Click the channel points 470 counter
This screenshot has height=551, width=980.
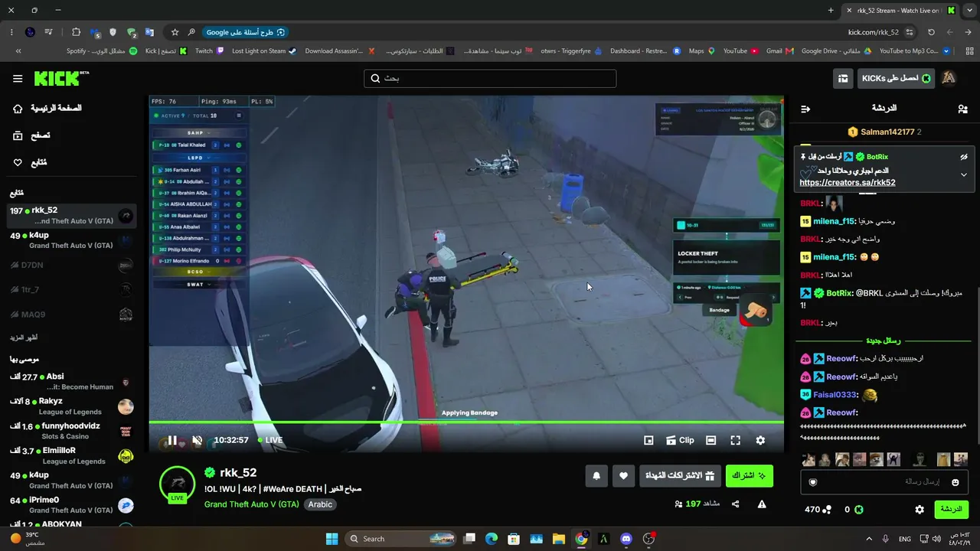click(x=818, y=509)
